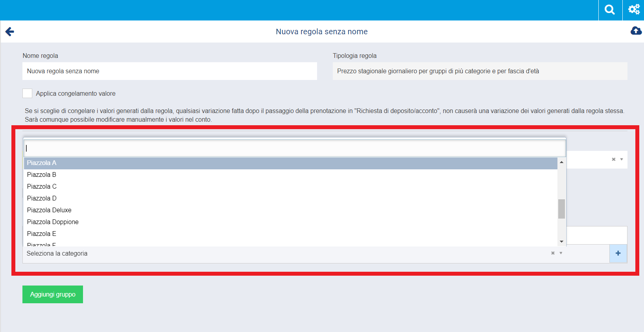Focus the 'Nome regola' text field
Viewport: 644px width, 332px height.
pyautogui.click(x=170, y=71)
